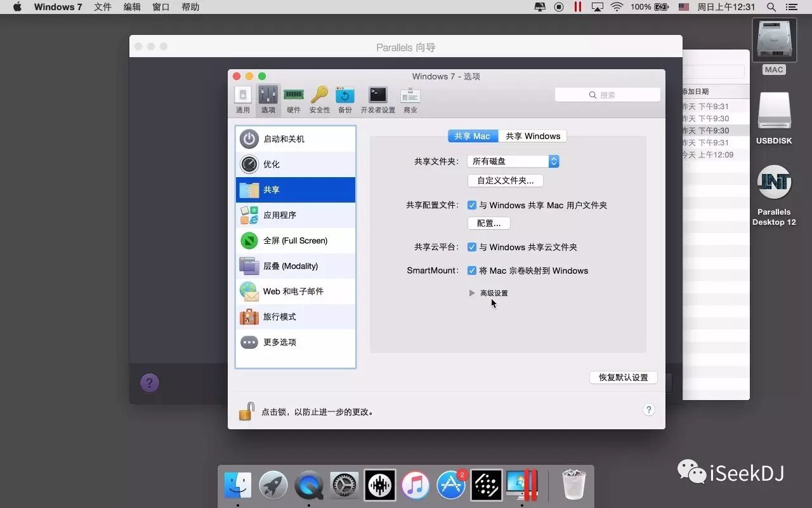The image size is (812, 508).
Task: Click purple help button in Parallels 向导
Action: [x=149, y=383]
